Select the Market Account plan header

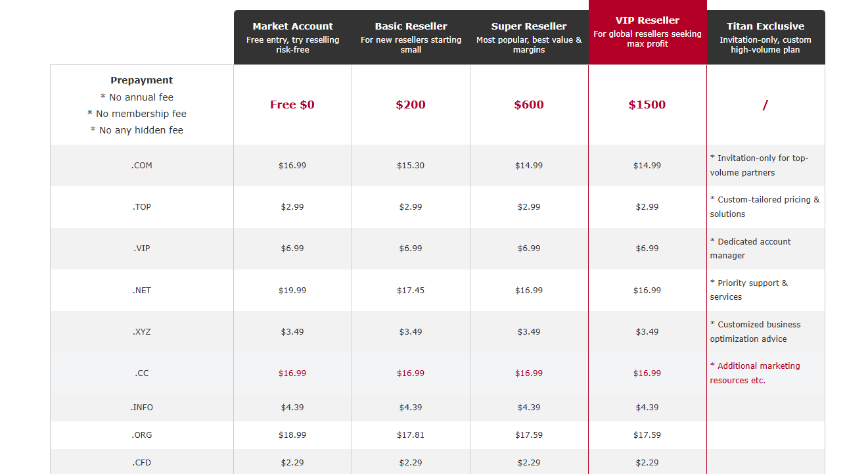point(292,36)
